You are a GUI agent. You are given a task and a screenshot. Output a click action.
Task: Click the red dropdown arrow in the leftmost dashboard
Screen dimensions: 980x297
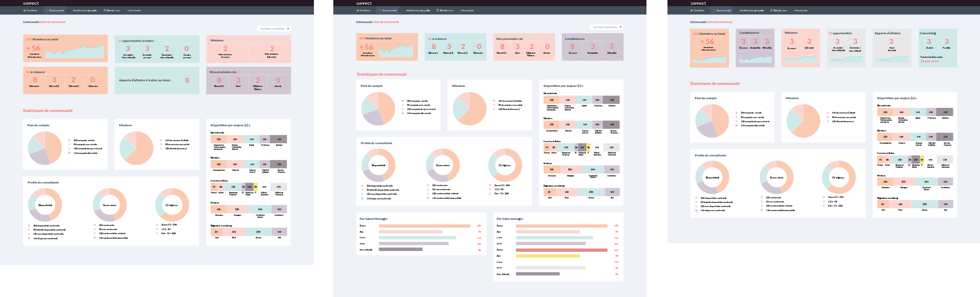click(x=288, y=29)
